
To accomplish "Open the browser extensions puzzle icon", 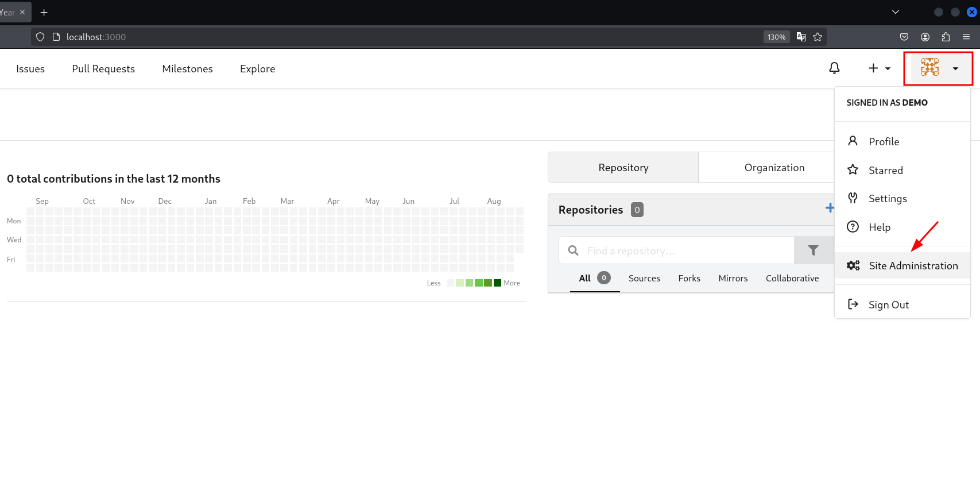I will tap(946, 37).
